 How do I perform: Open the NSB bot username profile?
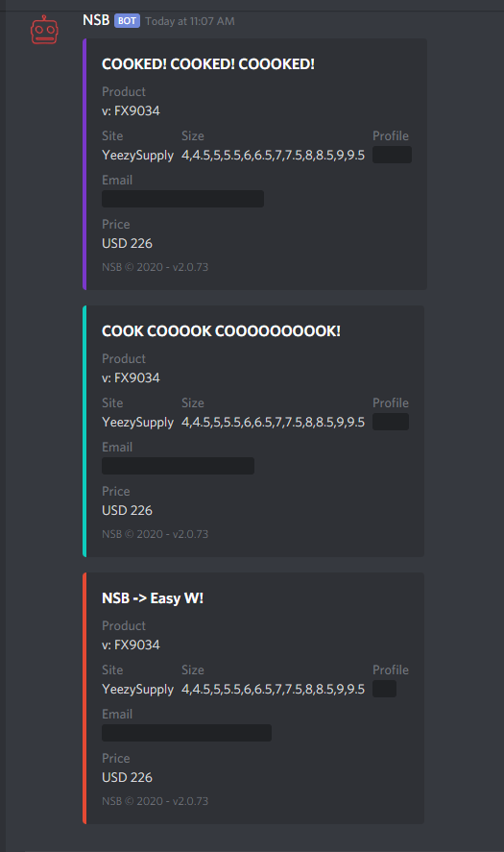point(96,20)
